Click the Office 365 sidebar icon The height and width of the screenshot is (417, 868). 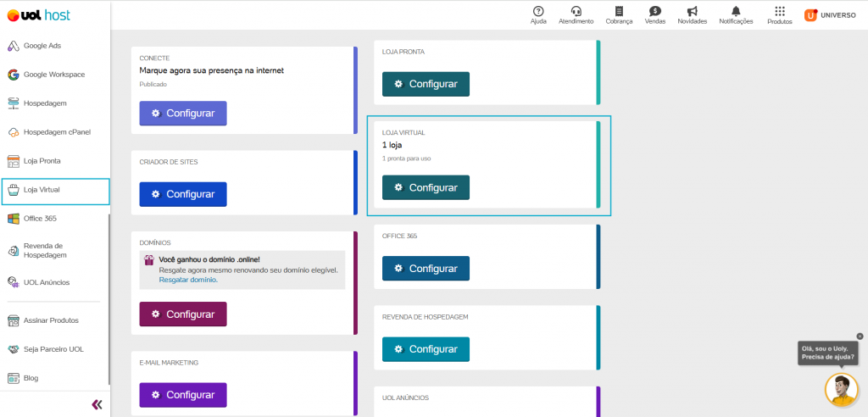coord(14,219)
